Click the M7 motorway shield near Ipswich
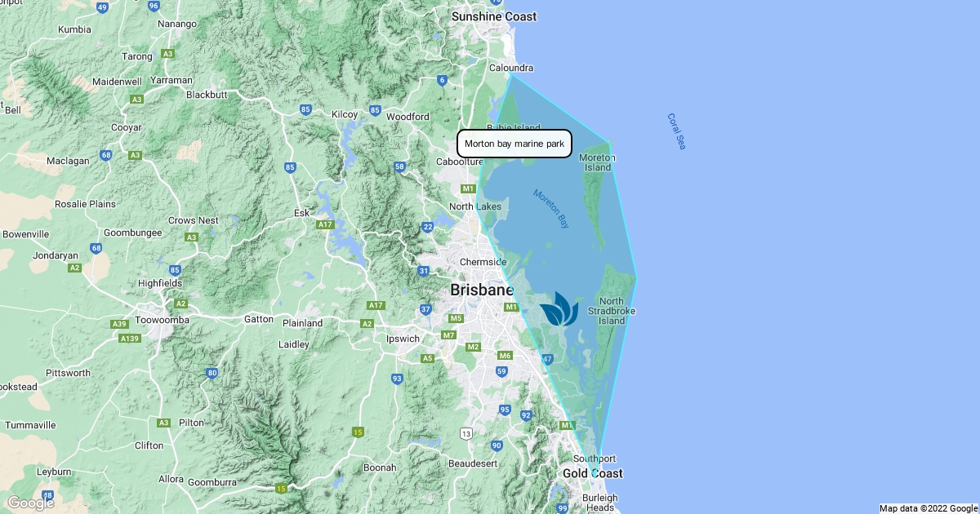 click(448, 335)
